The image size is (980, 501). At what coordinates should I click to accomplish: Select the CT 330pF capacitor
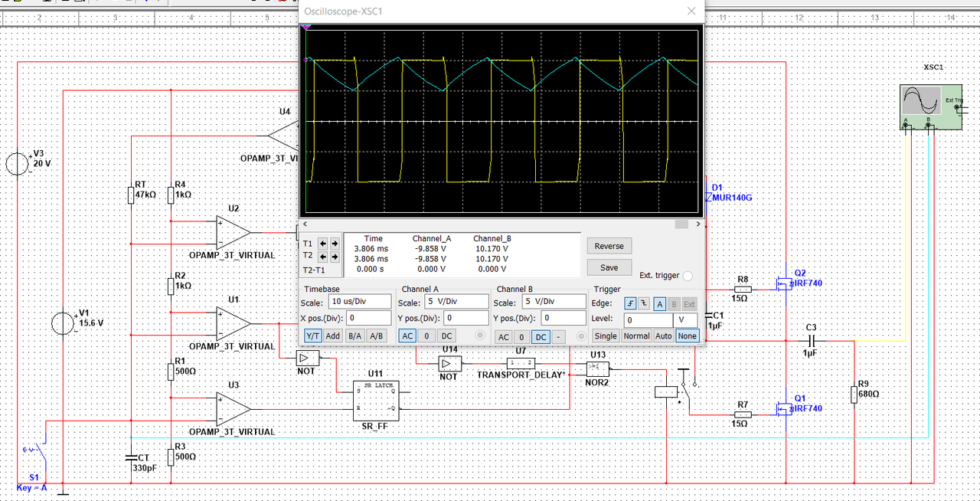tap(132, 457)
